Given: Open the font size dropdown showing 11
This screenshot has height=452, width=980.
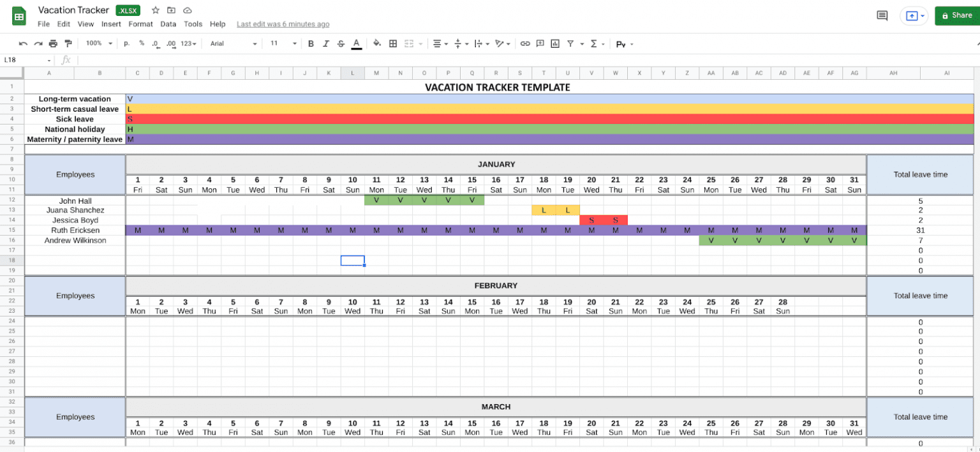Looking at the screenshot, I should 283,43.
